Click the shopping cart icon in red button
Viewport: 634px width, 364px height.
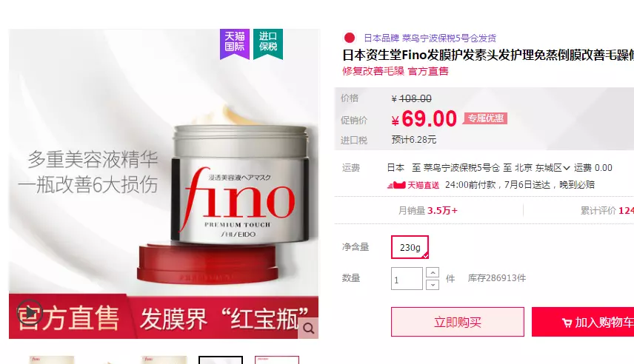point(567,323)
